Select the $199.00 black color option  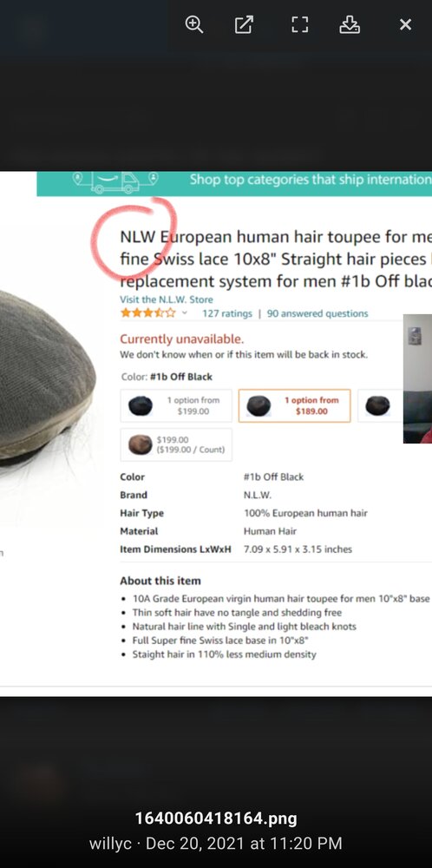(176, 405)
